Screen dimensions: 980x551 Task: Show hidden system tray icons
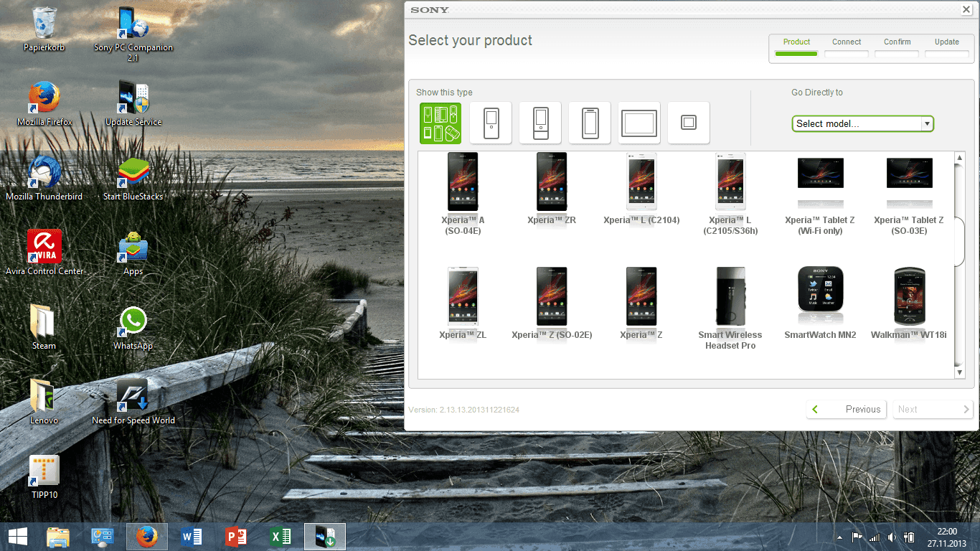tap(840, 537)
